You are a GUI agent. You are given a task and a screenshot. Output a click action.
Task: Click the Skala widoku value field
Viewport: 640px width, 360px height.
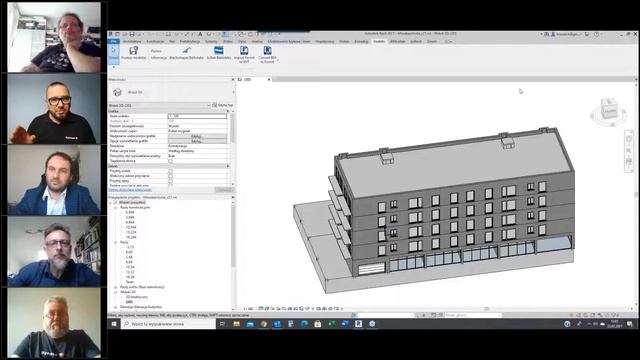click(198, 116)
